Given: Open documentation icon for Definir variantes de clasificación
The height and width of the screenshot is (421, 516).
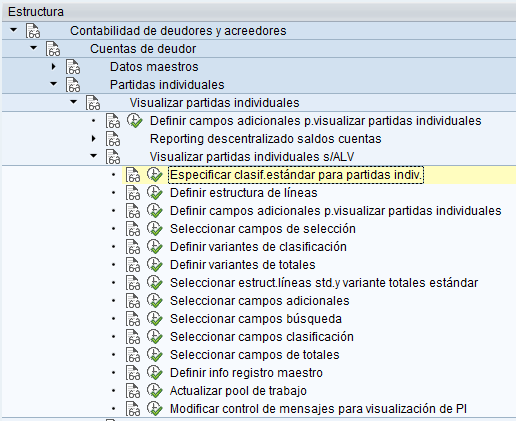Looking at the screenshot, I should (133, 247).
